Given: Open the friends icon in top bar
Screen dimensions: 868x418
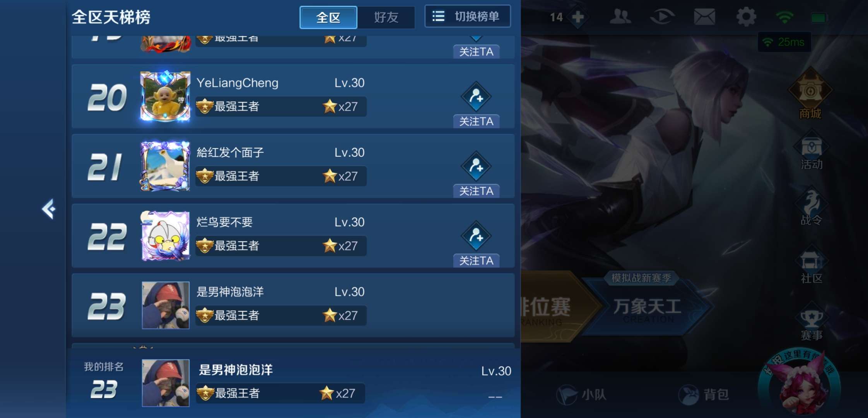Looking at the screenshot, I should coord(620,17).
